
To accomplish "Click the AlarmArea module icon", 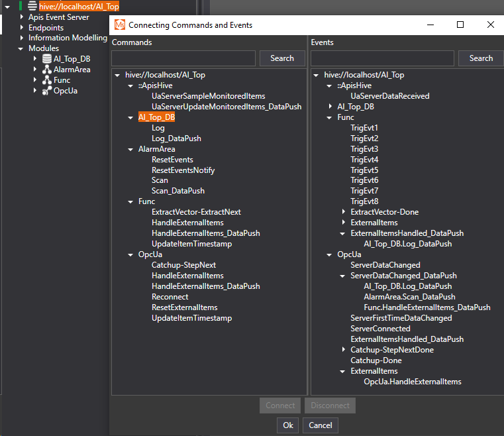I will coord(46,70).
